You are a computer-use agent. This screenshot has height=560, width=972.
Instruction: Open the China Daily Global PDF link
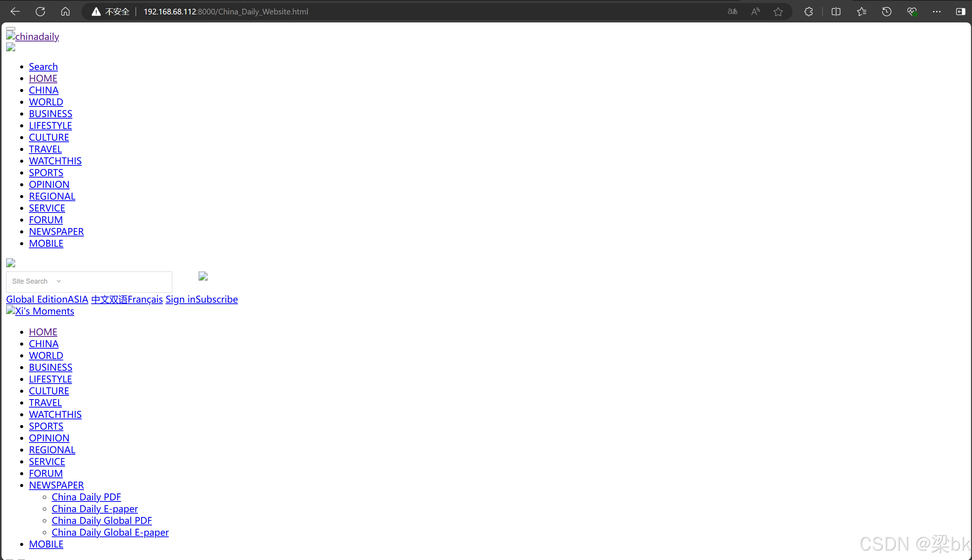(x=102, y=521)
